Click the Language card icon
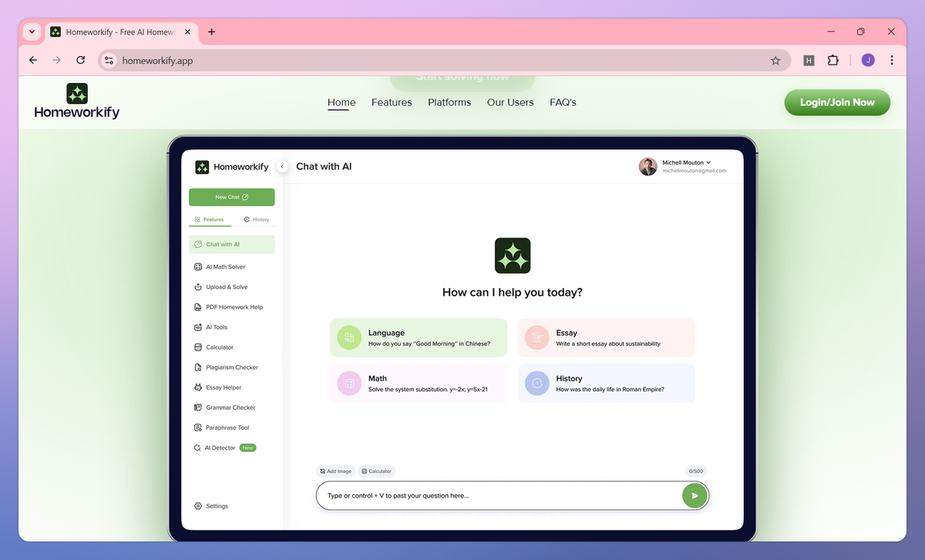The width and height of the screenshot is (925, 560). pyautogui.click(x=349, y=337)
